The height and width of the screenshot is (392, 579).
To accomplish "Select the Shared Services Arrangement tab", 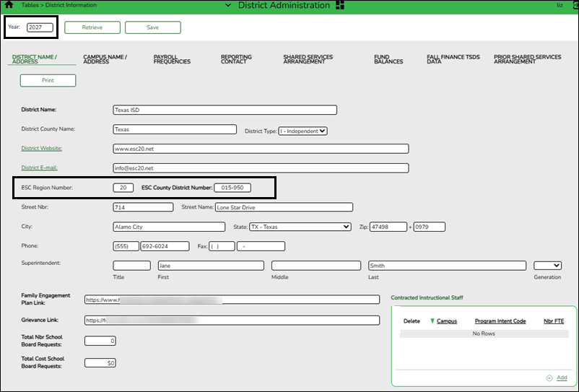I will (x=308, y=59).
